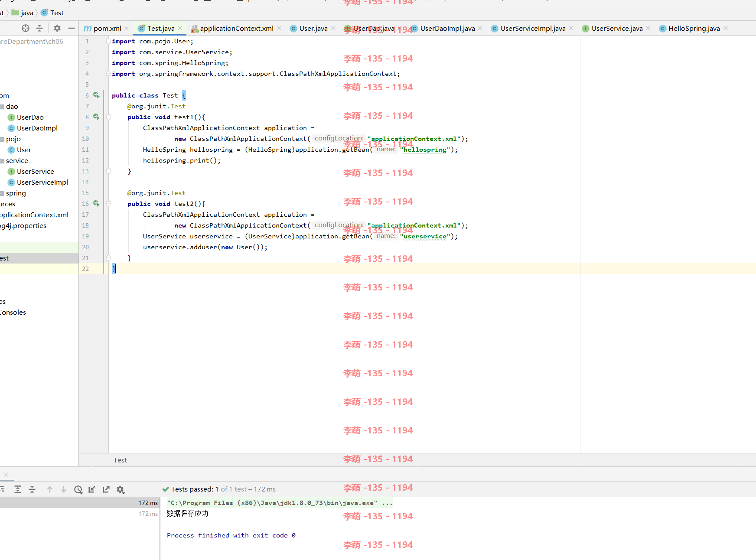Close the run tool window tab
Screen dimensions: 756x560
pyautogui.click(x=6, y=475)
